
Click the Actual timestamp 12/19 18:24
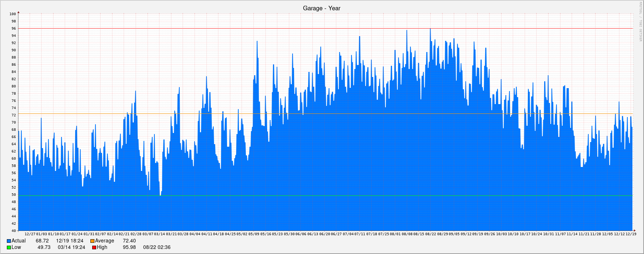(69, 241)
